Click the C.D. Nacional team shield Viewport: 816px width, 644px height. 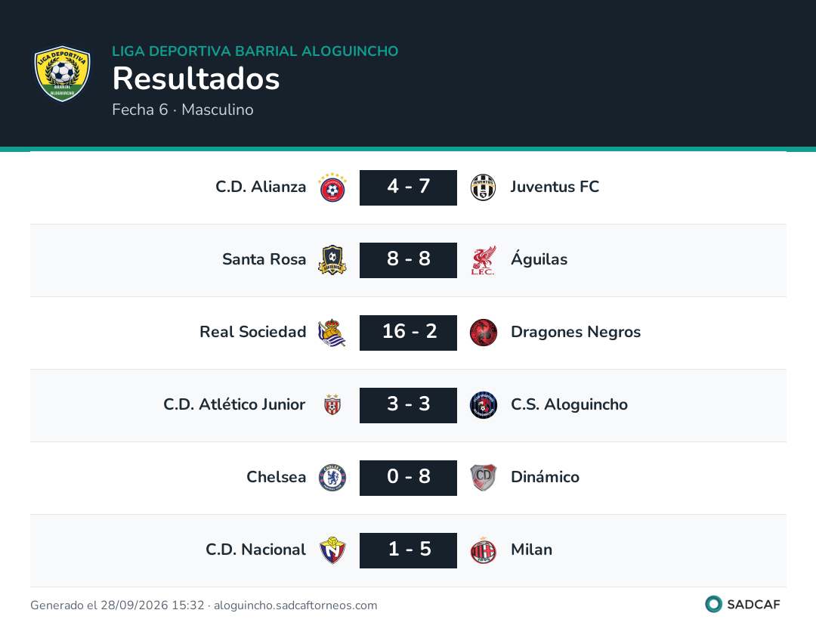(x=332, y=550)
